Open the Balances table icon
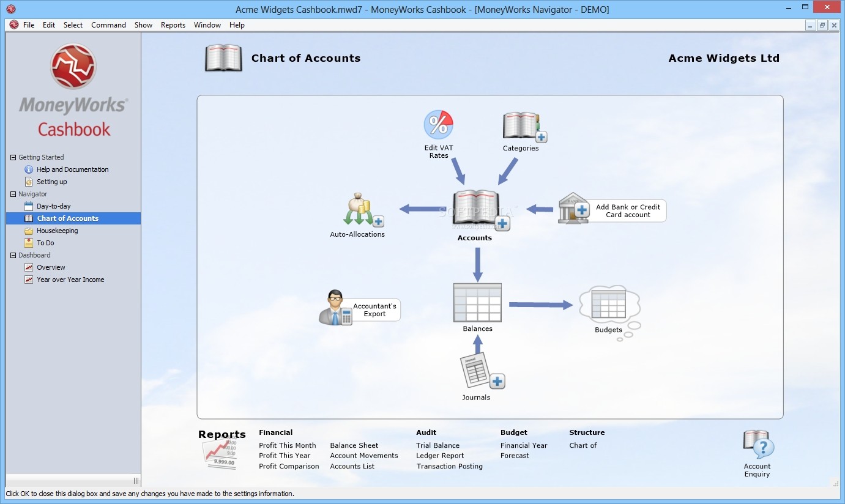The image size is (845, 504). [477, 302]
